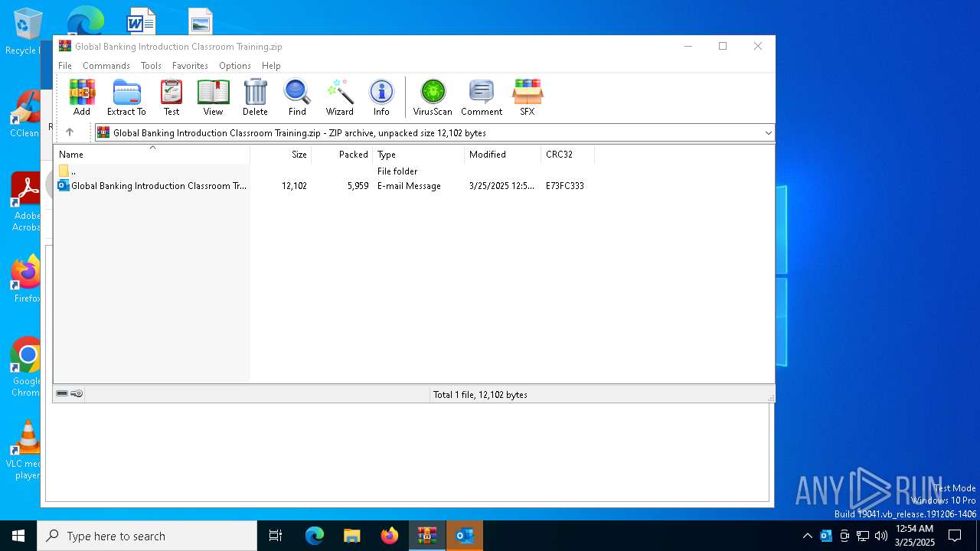Click the Extract To toolbar icon
The image size is (980, 551).
point(126,97)
